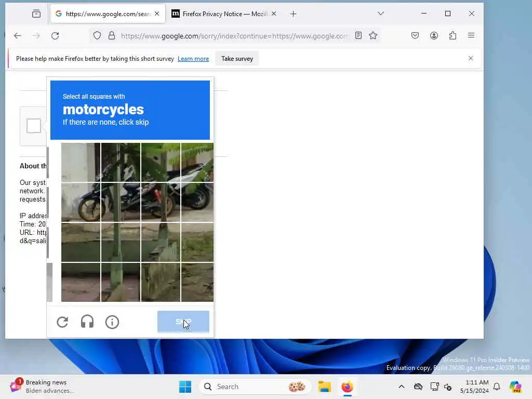Viewport: 532px width, 399px height.
Task: Open the Breaking news widget
Action: pos(43,387)
